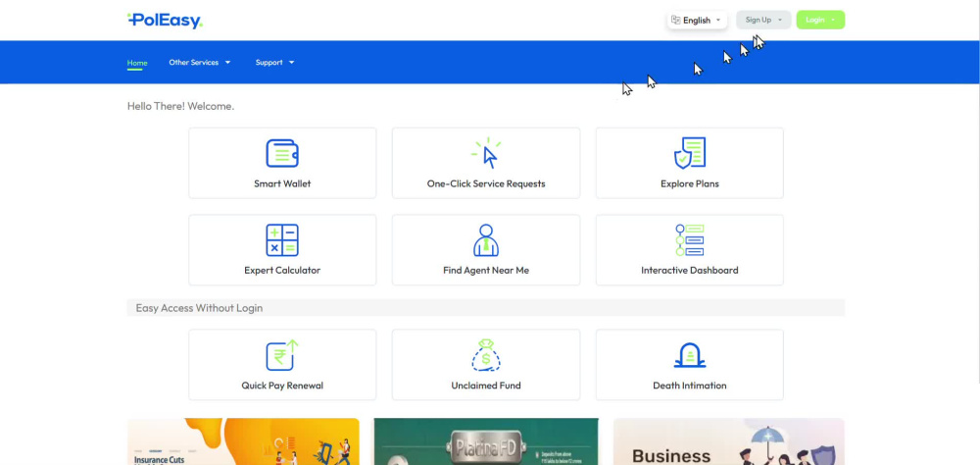The height and width of the screenshot is (465, 980).
Task: Expand the Login dropdown
Action: 820,20
